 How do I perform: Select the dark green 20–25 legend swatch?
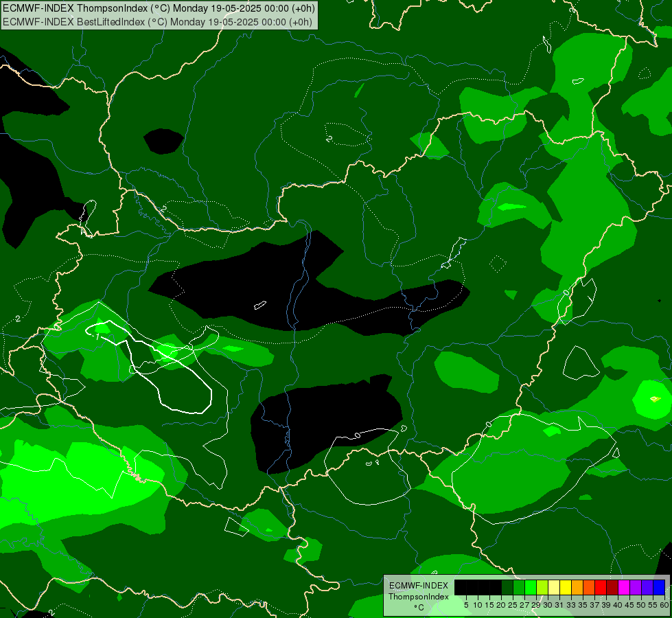tap(507, 587)
